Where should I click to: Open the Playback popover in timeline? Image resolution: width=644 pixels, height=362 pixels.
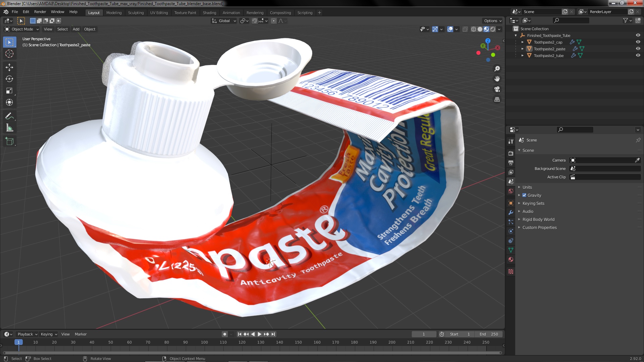(x=27, y=334)
